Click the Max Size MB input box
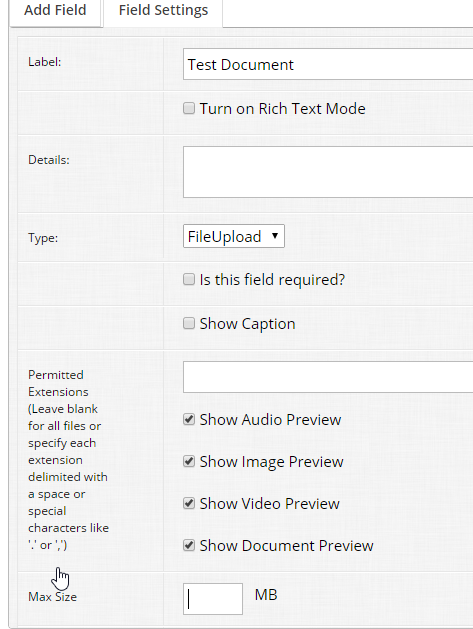 pyautogui.click(x=213, y=599)
